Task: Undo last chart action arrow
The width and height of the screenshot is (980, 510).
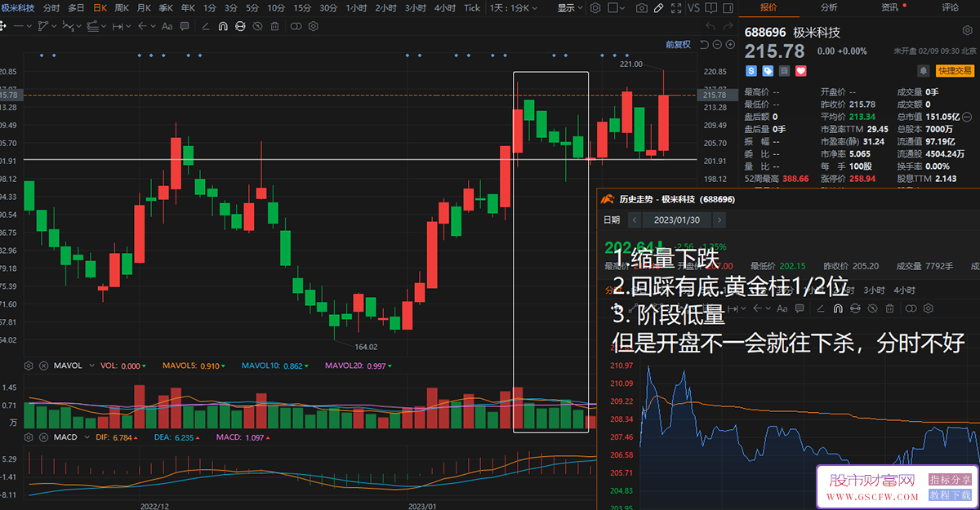Action: (x=710, y=26)
